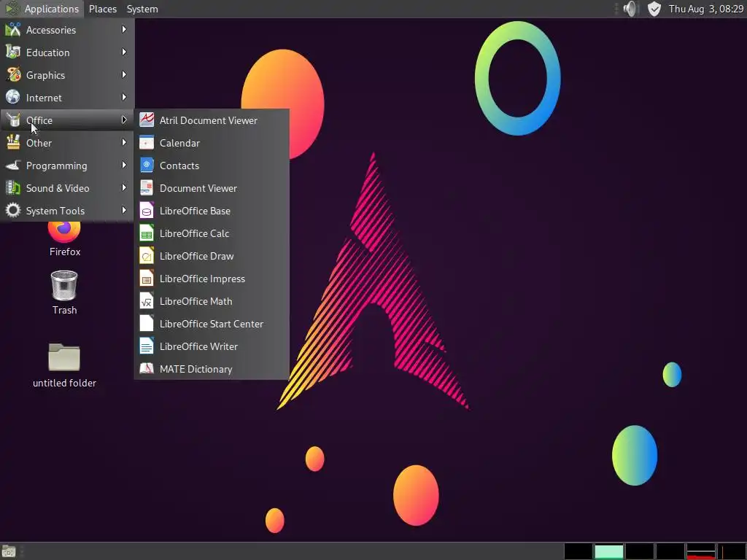Open MATE Dictionary from its icon
This screenshot has width=747, height=560.
click(146, 369)
